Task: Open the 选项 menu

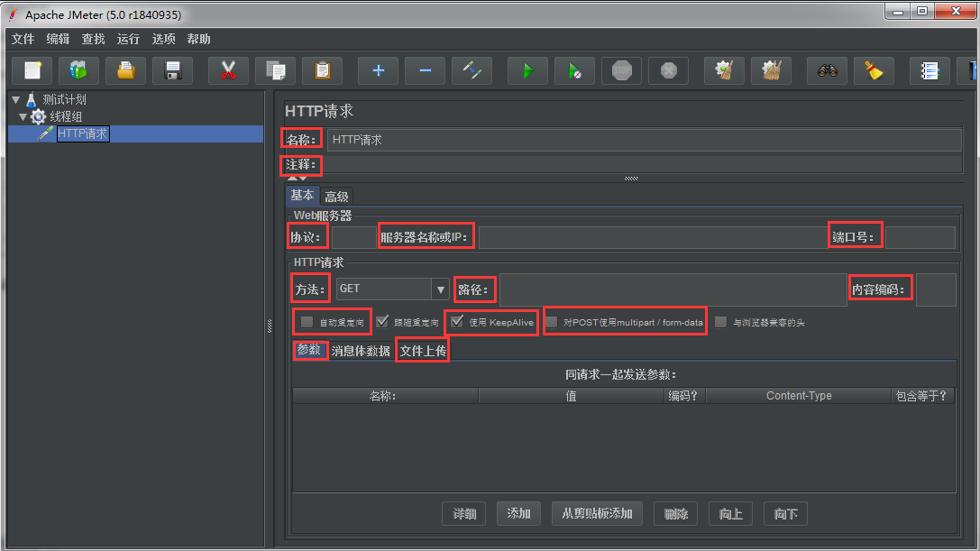Action: [164, 39]
